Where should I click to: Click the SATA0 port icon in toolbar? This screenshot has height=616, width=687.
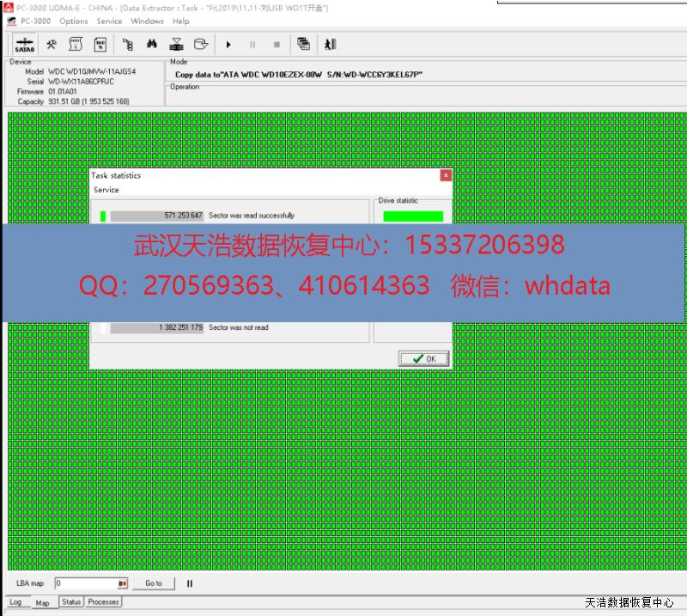(24, 45)
